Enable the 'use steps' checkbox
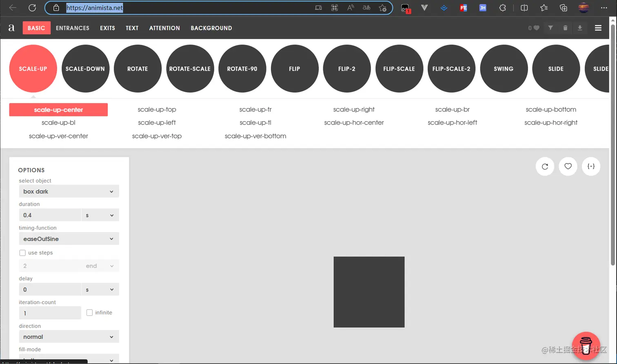This screenshot has width=617, height=364. 22,253
